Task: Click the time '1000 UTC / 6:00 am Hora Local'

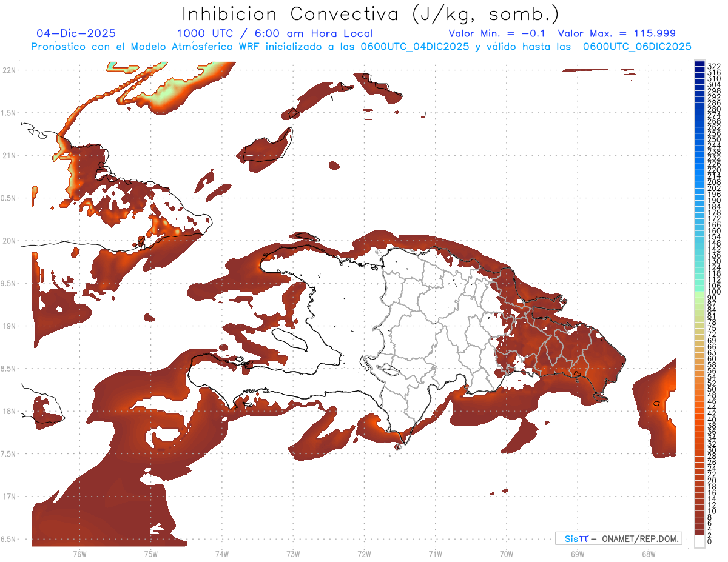Action: (275, 34)
